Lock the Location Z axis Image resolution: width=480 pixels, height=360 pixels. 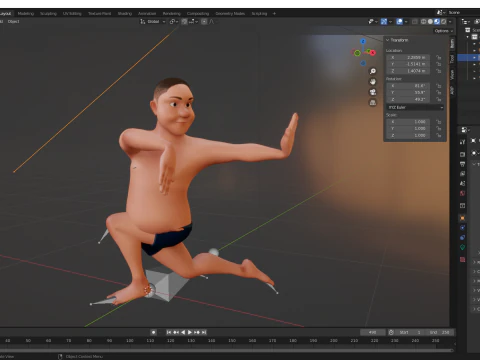click(438, 71)
